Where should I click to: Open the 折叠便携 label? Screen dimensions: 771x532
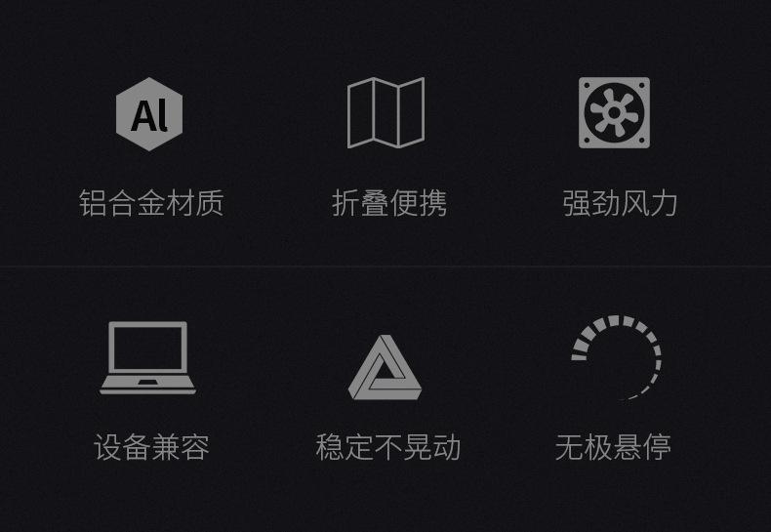[x=389, y=203]
